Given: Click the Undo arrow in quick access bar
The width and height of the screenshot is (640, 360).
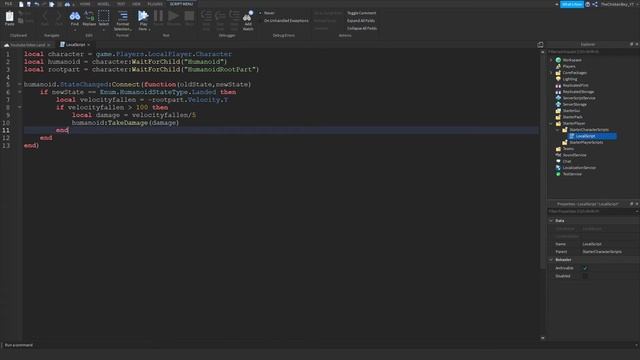Looking at the screenshot, I should click(37, 4).
